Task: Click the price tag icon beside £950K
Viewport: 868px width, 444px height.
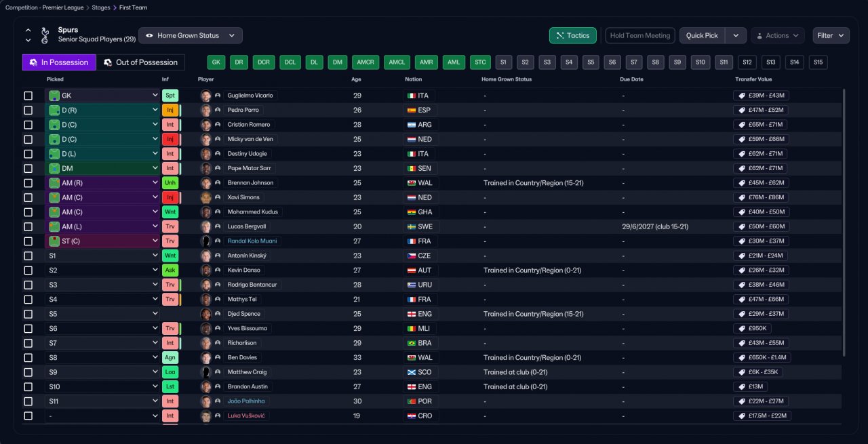Action: point(742,329)
